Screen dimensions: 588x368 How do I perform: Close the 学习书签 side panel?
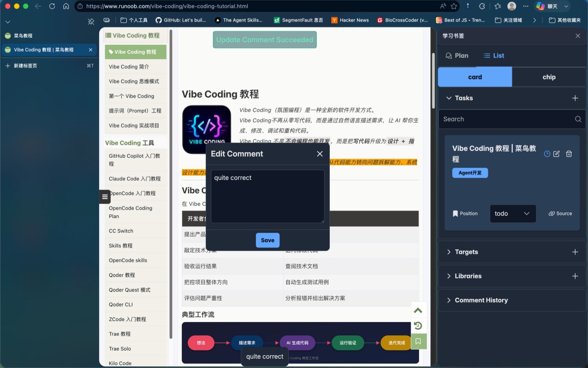[578, 36]
